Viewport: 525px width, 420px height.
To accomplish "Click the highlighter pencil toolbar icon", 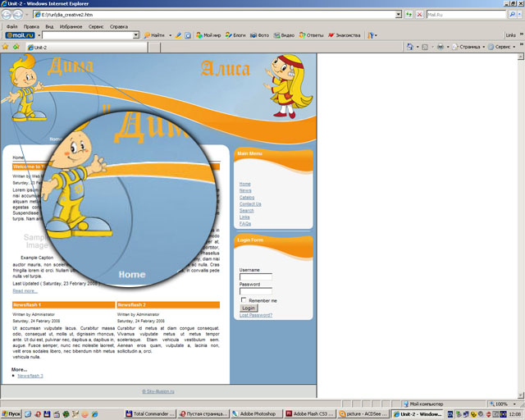I will pyautogui.click(x=179, y=35).
